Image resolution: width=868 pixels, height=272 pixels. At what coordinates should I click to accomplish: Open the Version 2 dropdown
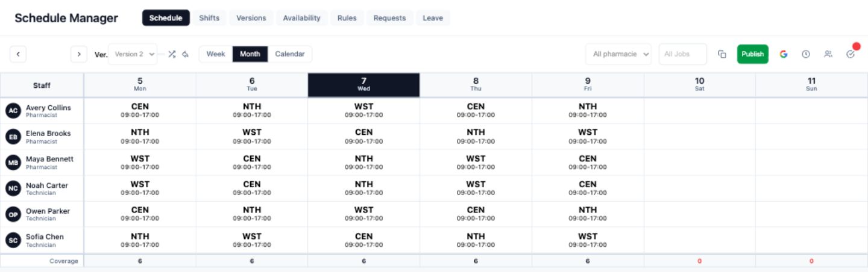coord(133,54)
